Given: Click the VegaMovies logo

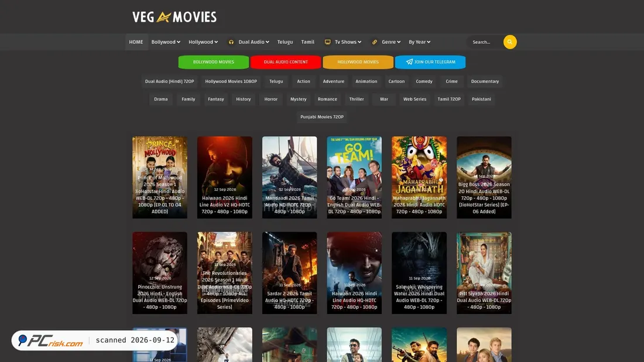Looking at the screenshot, I should [x=174, y=17].
